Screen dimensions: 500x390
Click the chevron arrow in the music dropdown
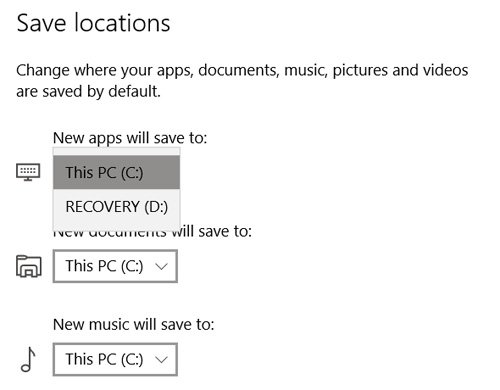162,359
